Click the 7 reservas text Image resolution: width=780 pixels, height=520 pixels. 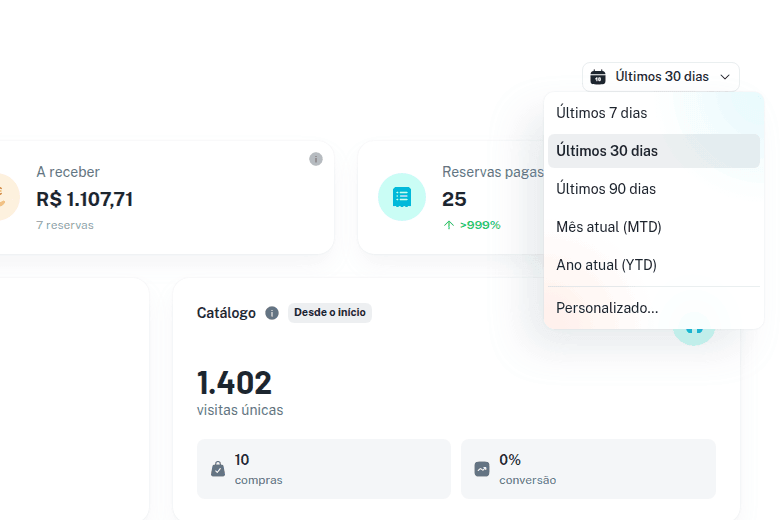coord(65,225)
